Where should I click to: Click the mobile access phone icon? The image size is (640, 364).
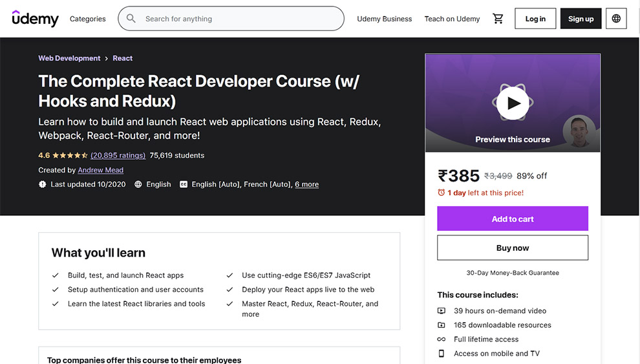(442, 354)
